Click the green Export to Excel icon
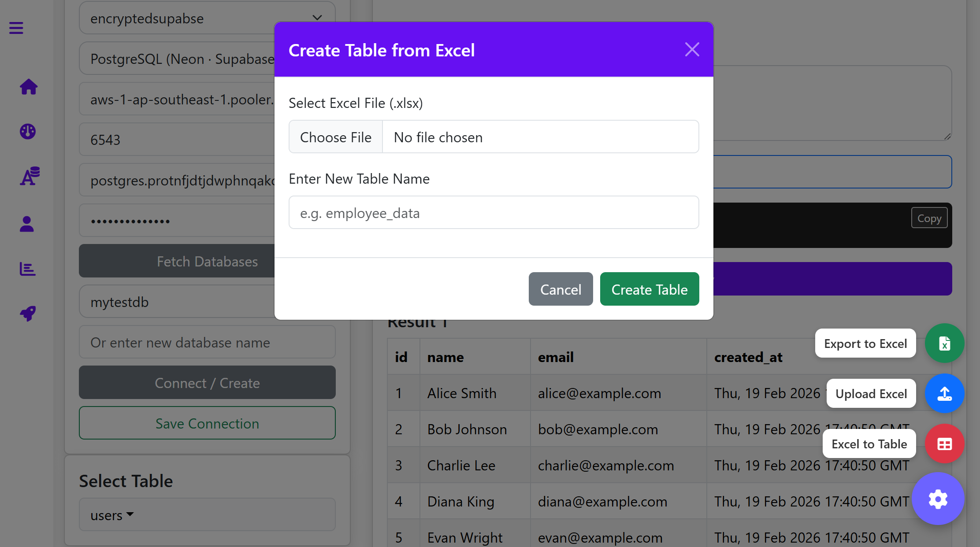The image size is (980, 547). pos(944,343)
